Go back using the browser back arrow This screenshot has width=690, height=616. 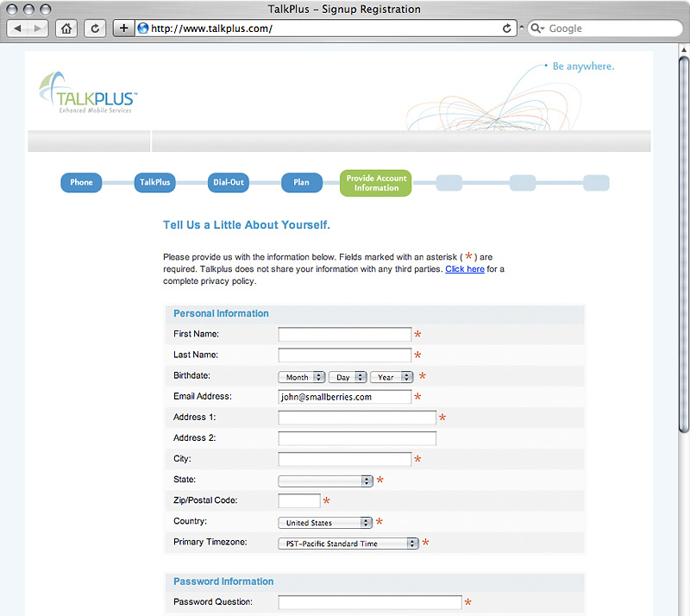17,28
